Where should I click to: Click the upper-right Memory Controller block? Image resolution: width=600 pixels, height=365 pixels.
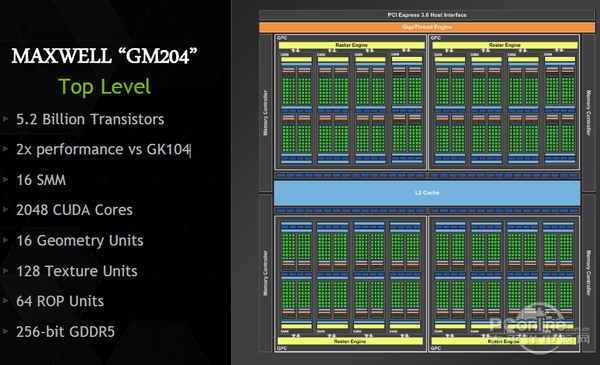coord(588,113)
